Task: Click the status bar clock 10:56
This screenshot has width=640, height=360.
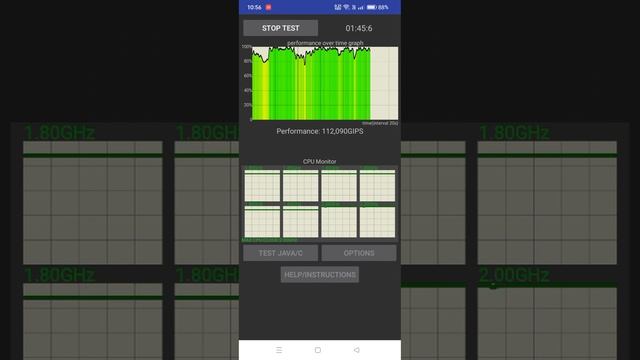Action: pos(254,7)
